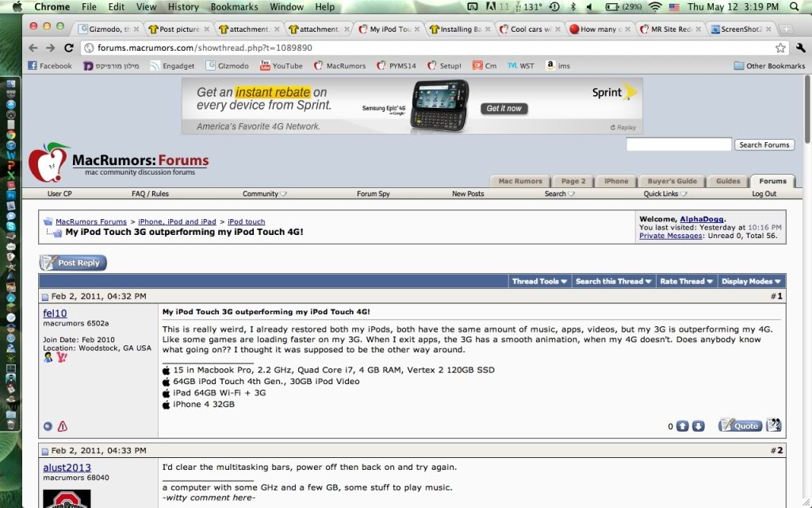Close the My iPod Tou browser tab
Viewport: 812px width, 508px height.
tap(417, 29)
